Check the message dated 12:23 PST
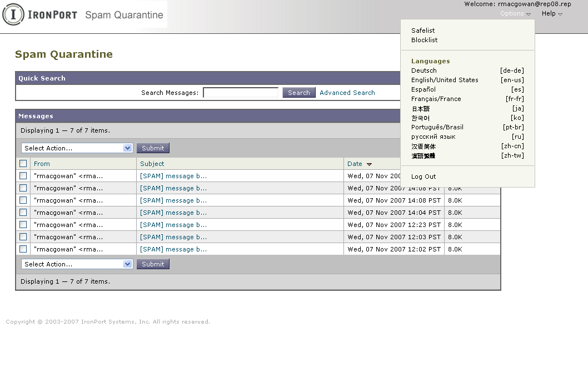Screen dimensions: 588x368 [x=23, y=225]
